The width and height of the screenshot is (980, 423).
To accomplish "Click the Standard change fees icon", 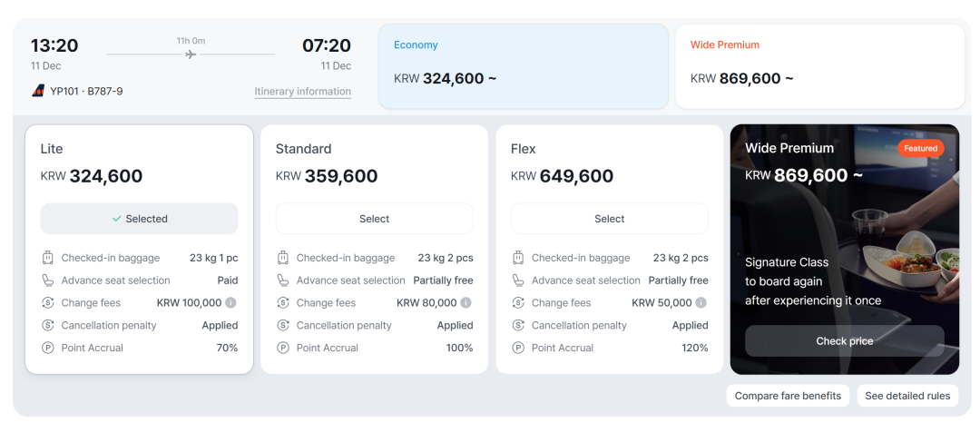I will pos(283,303).
